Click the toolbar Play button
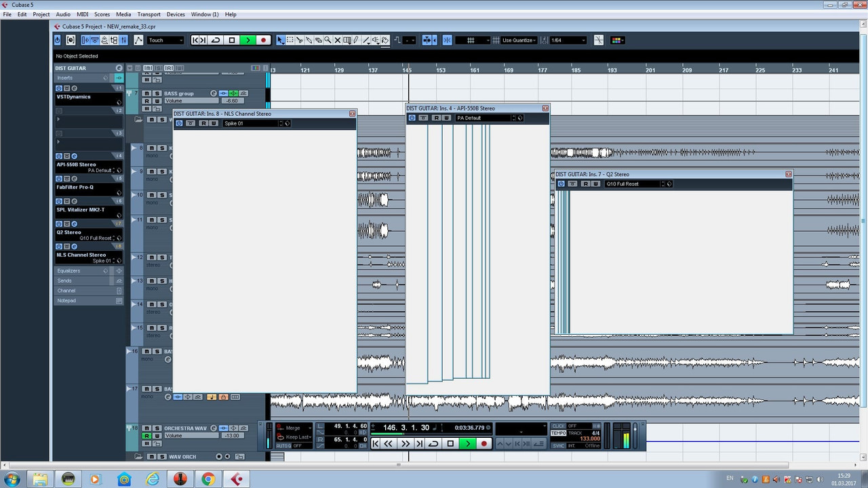Viewport: 868px width, 488px height. click(248, 40)
